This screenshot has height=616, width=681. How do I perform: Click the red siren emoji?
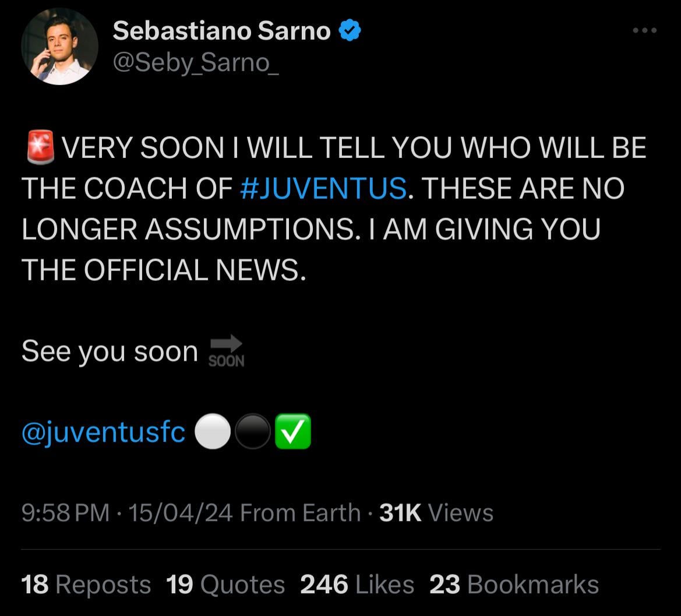tap(40, 147)
